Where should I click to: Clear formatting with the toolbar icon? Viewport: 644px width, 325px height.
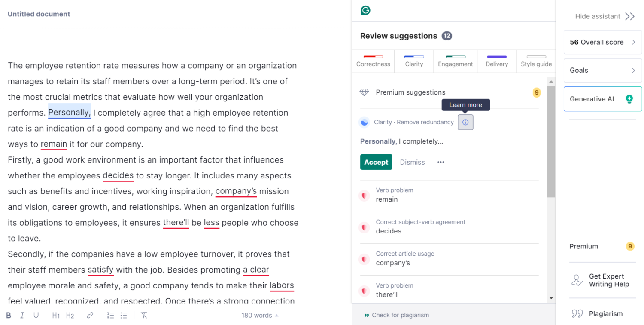click(x=144, y=316)
